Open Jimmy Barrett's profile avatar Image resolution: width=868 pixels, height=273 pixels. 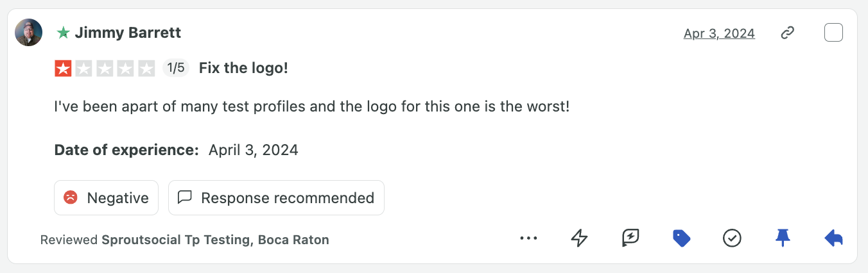[x=29, y=33]
